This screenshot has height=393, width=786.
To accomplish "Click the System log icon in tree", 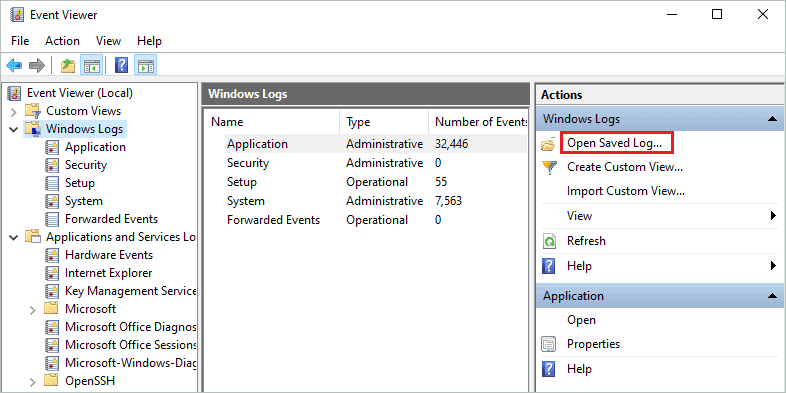I will [x=52, y=202].
